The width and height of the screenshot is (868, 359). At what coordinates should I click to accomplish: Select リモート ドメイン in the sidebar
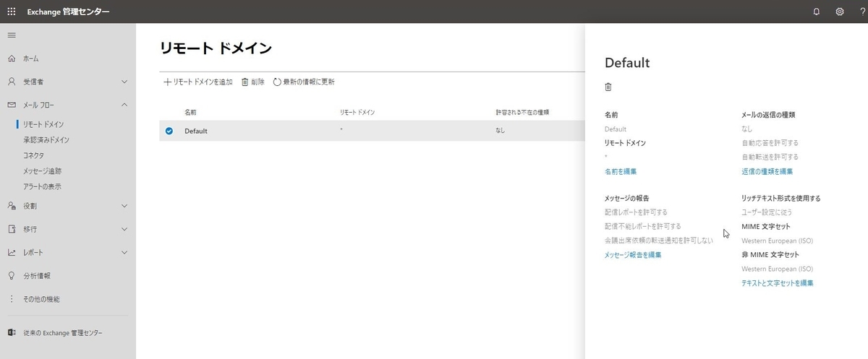[x=43, y=124]
